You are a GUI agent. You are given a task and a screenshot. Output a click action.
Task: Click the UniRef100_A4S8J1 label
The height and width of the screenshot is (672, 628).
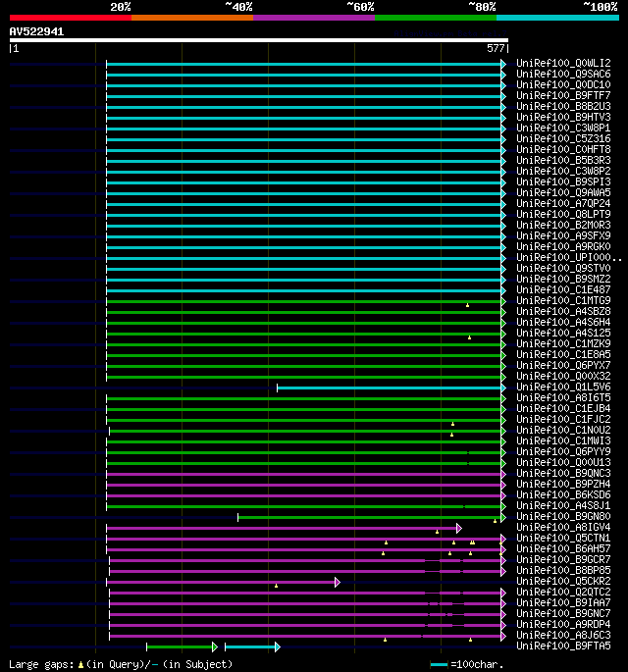[x=563, y=505]
